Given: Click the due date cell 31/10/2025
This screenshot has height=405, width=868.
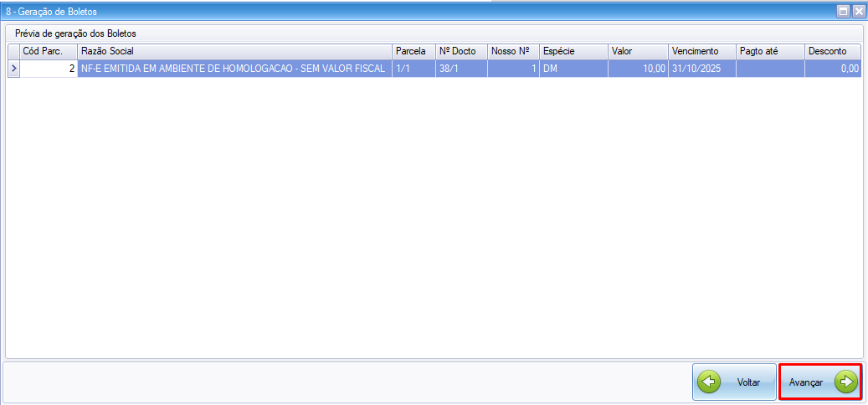Looking at the screenshot, I should [x=701, y=69].
